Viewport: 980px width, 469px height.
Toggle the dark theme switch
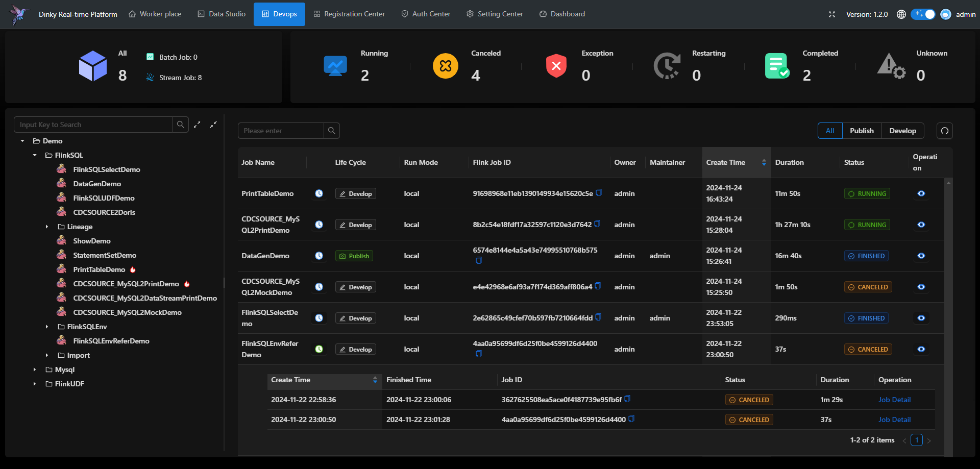click(x=924, y=14)
